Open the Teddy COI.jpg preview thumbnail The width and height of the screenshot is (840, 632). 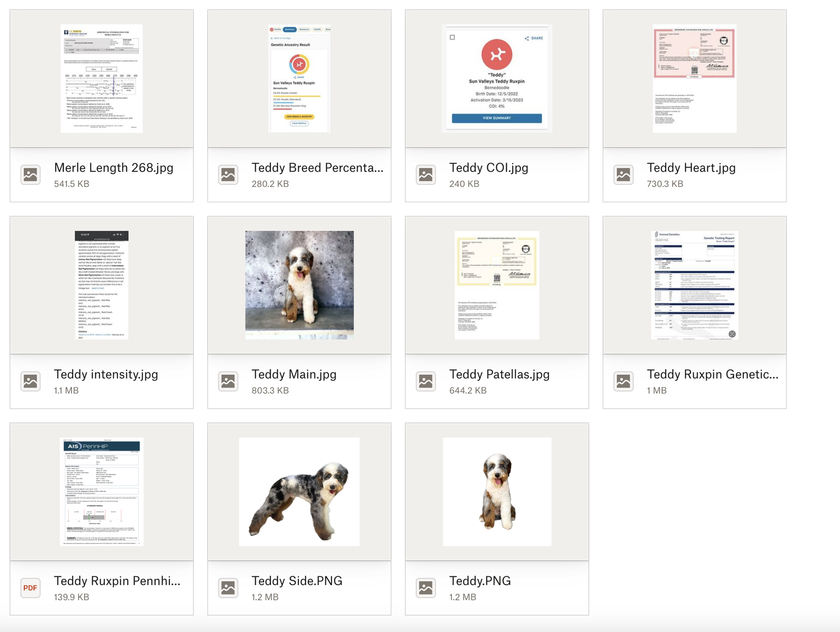(497, 78)
